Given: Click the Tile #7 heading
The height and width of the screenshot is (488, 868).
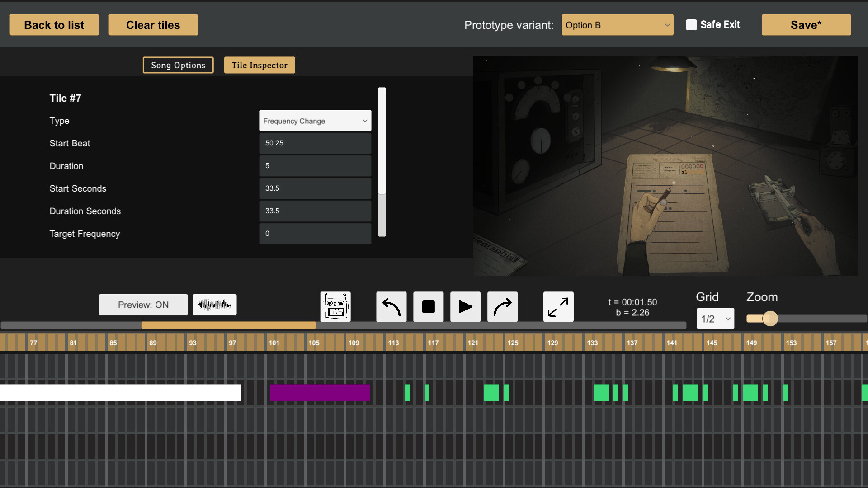Looking at the screenshot, I should point(65,98).
